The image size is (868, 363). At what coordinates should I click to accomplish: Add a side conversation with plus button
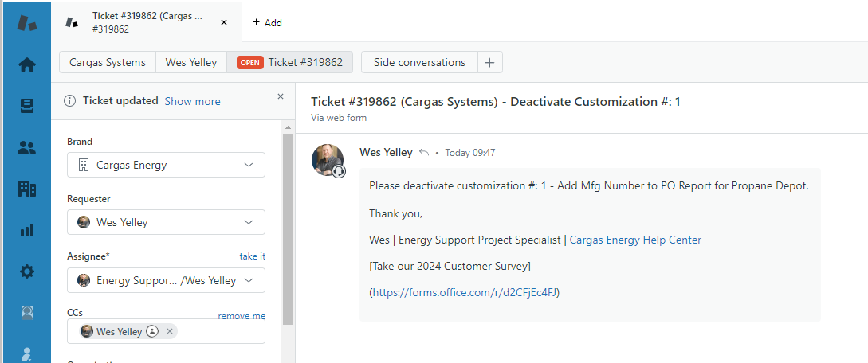point(489,62)
